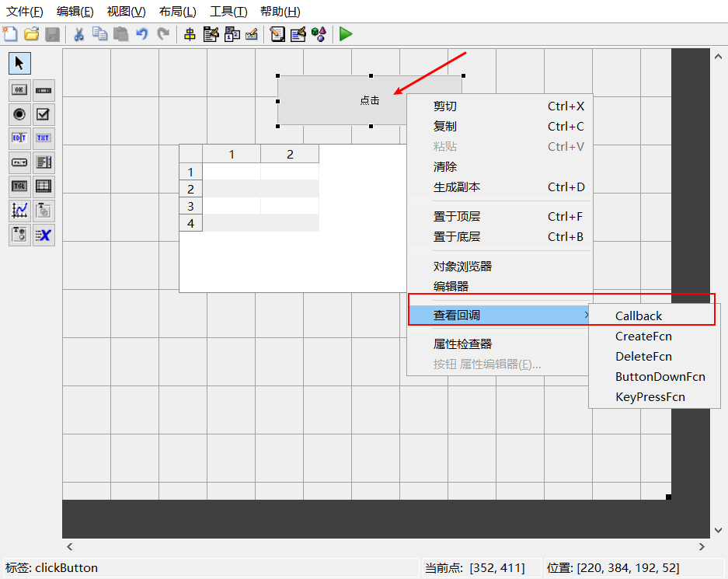
Task: Select the checkbox tool in the palette
Action: pyautogui.click(x=43, y=114)
